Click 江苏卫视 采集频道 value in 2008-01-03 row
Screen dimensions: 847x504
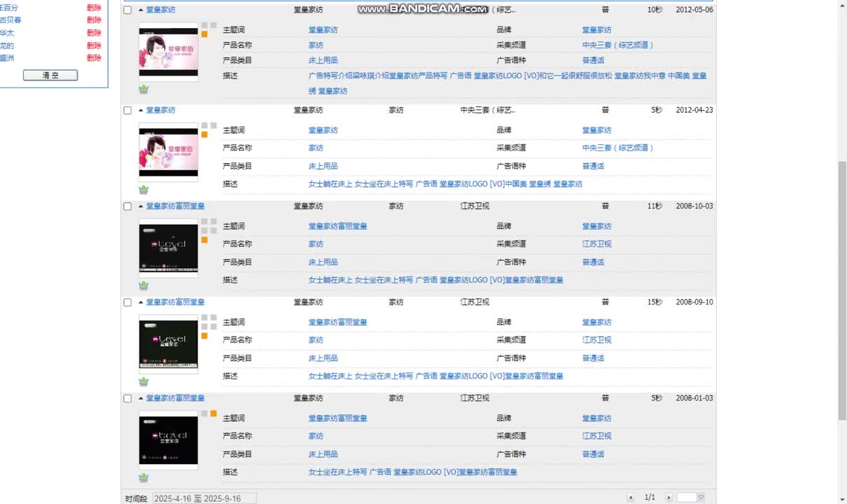[596, 435]
